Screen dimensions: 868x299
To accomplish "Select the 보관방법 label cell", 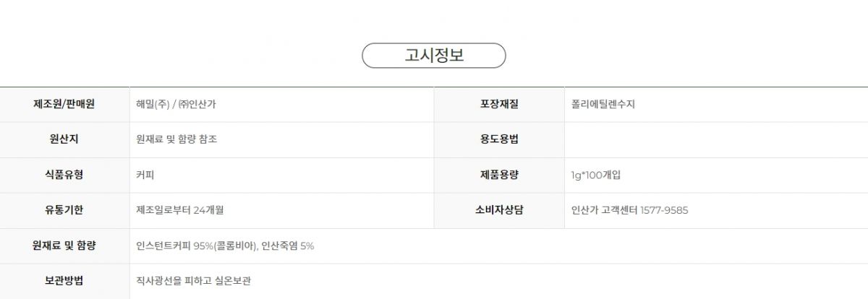I will [64, 281].
